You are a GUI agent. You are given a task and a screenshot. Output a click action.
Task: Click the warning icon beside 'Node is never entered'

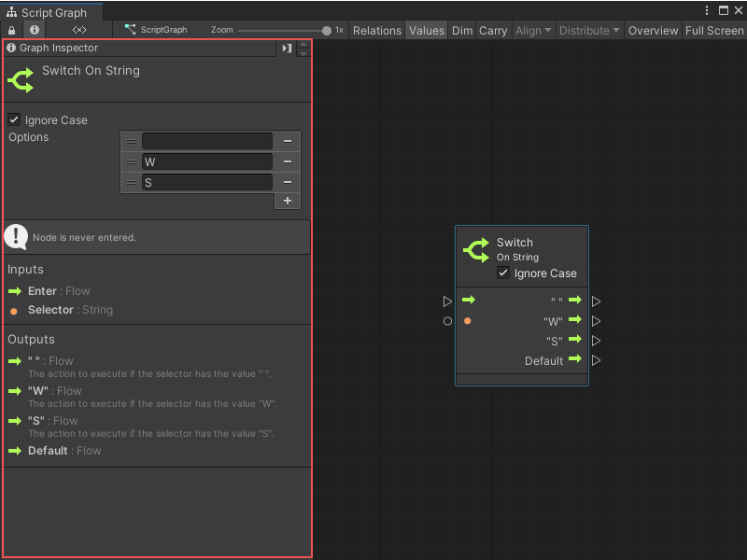(16, 237)
